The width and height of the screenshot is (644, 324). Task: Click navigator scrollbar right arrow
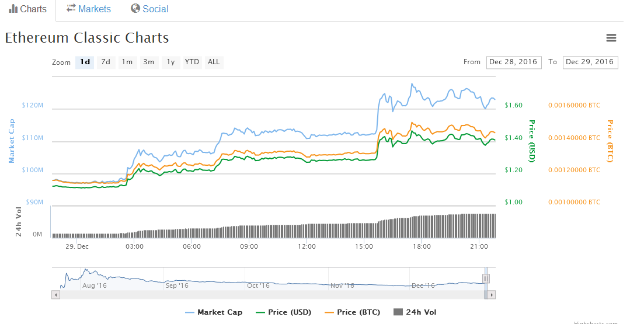click(491, 295)
